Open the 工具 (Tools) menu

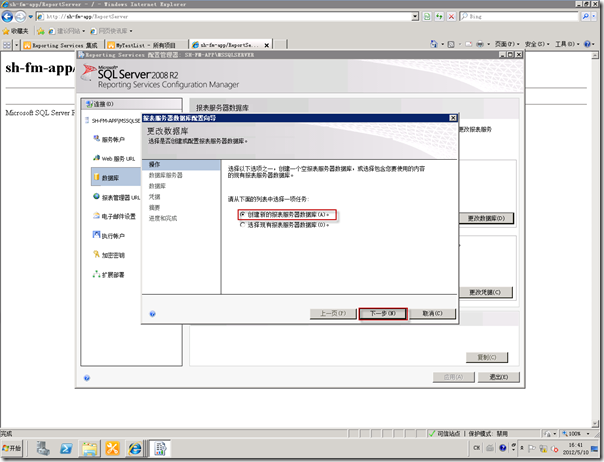567,44
